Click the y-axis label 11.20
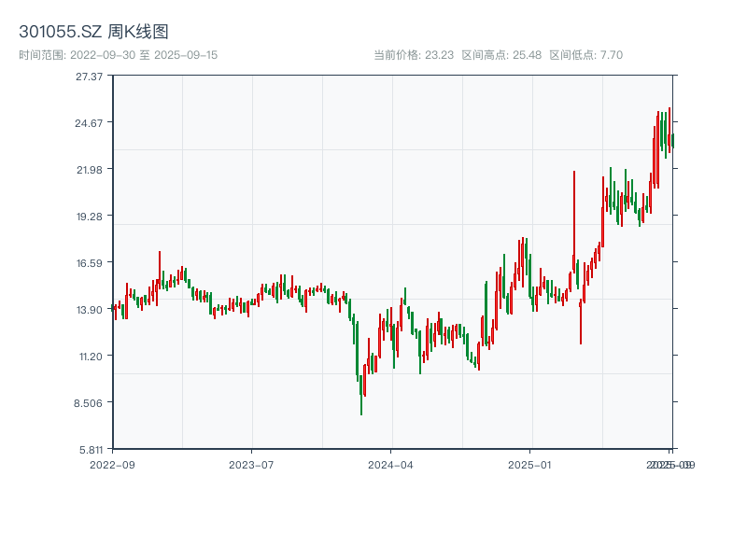The image size is (747, 560). [x=91, y=357]
